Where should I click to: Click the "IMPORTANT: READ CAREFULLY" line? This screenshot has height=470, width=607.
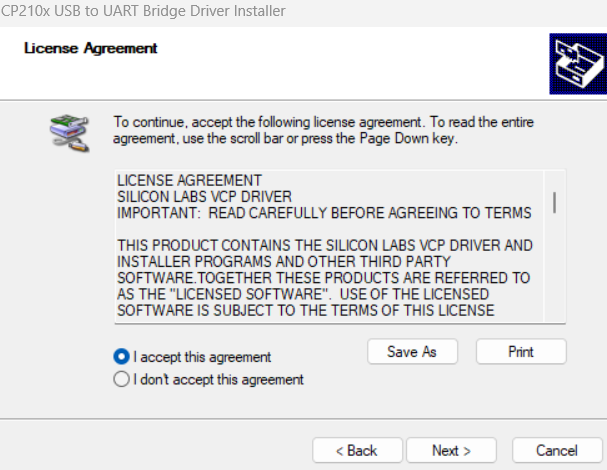[324, 213]
